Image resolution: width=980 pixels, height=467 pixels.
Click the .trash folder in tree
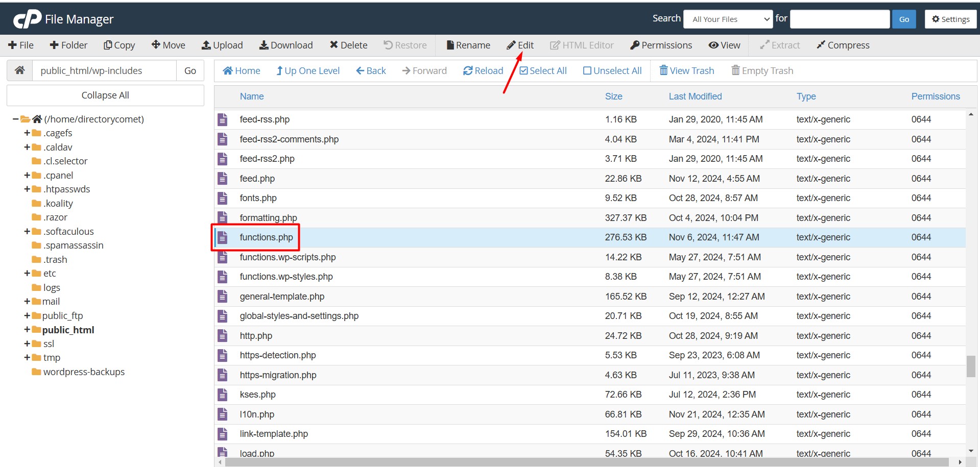click(x=50, y=259)
